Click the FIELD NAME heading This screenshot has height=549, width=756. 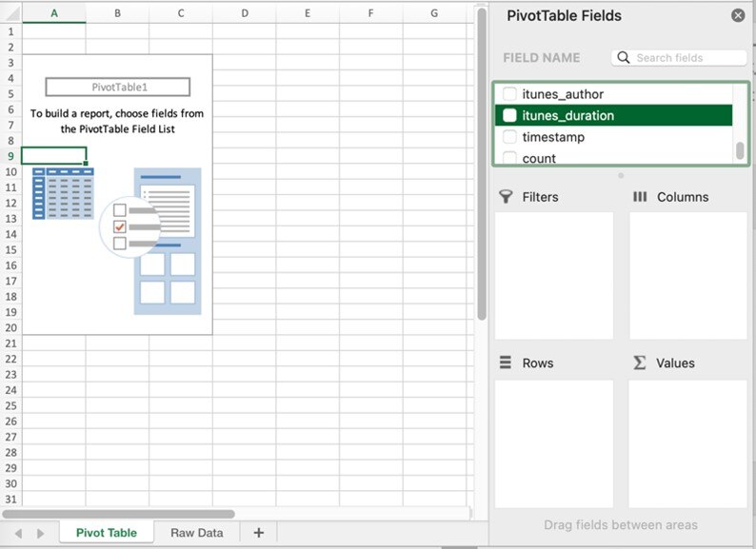(x=542, y=58)
